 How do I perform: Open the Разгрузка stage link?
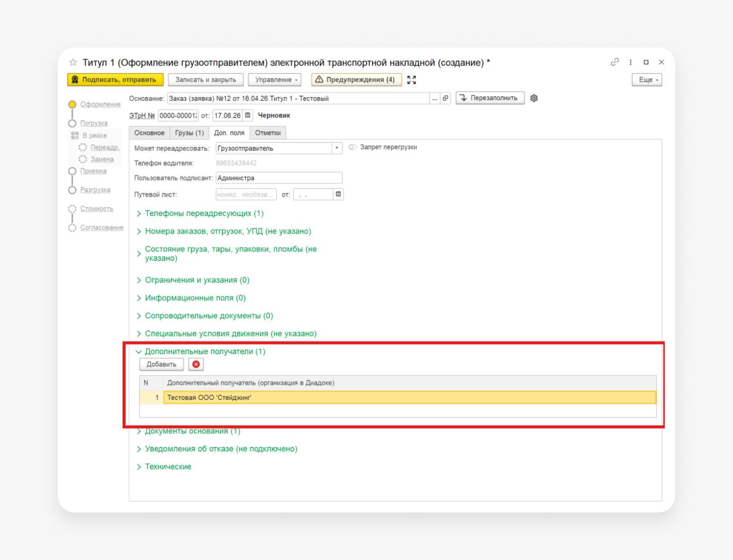(95, 190)
